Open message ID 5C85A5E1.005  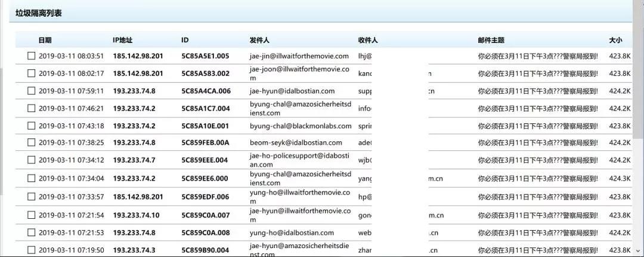tap(205, 56)
